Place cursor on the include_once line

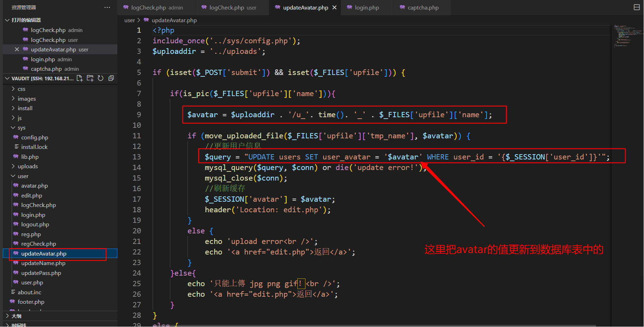point(227,41)
